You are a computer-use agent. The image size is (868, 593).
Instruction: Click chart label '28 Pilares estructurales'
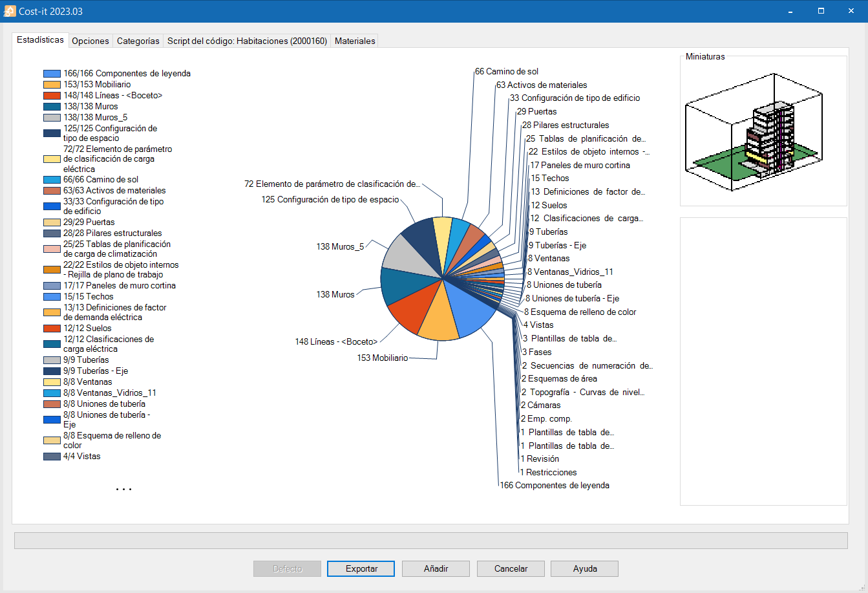tap(566, 125)
